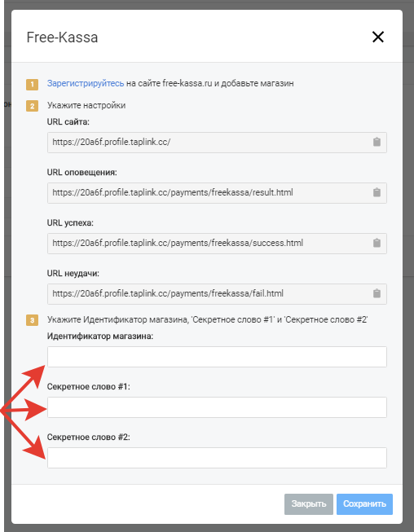Click the Закрыть button
The width and height of the screenshot is (414, 532).
point(309,503)
